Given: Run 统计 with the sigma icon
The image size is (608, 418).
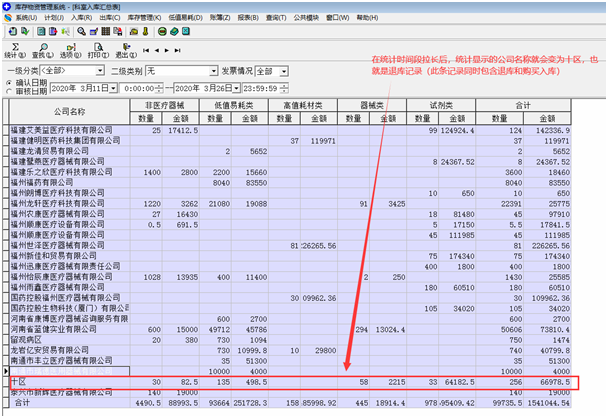Looking at the screenshot, I should [x=15, y=51].
